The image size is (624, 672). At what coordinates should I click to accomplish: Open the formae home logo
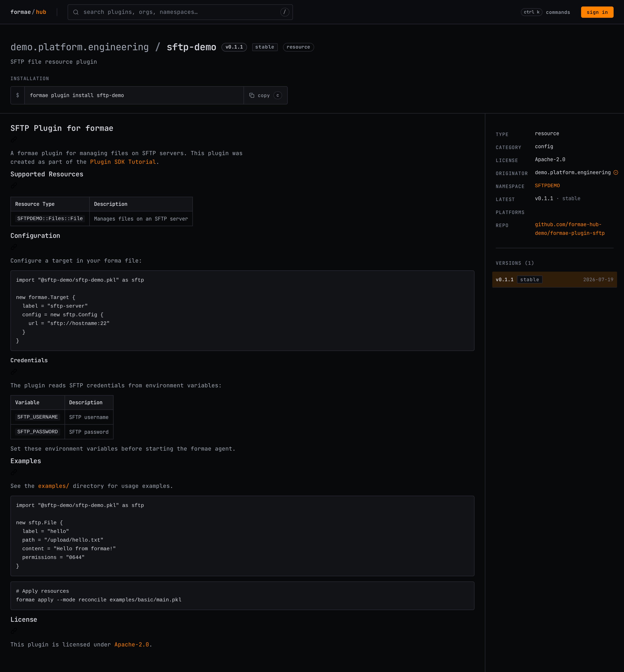coord(21,12)
